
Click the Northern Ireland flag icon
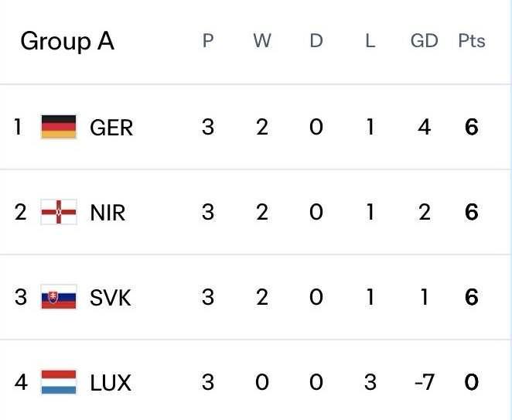pos(59,212)
